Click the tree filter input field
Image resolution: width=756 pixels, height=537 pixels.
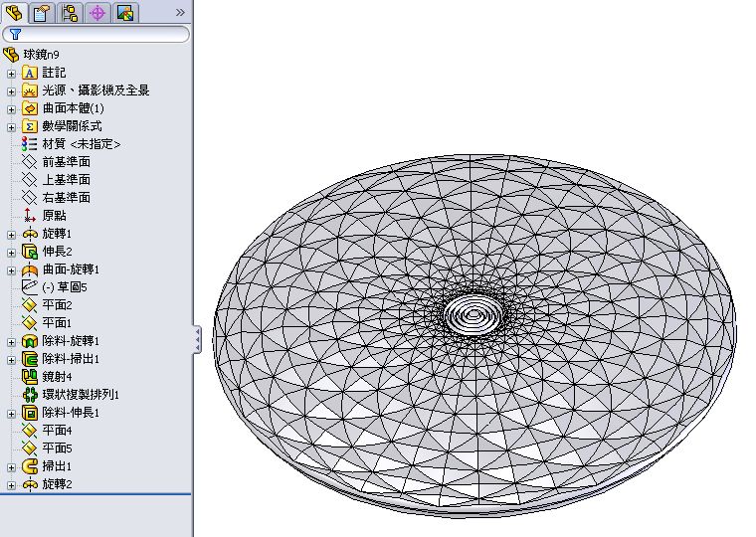95,34
